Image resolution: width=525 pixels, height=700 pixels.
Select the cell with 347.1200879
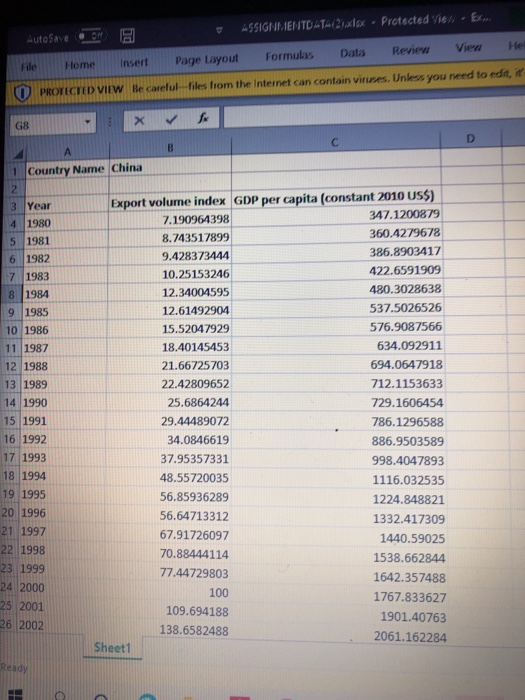tap(336, 215)
